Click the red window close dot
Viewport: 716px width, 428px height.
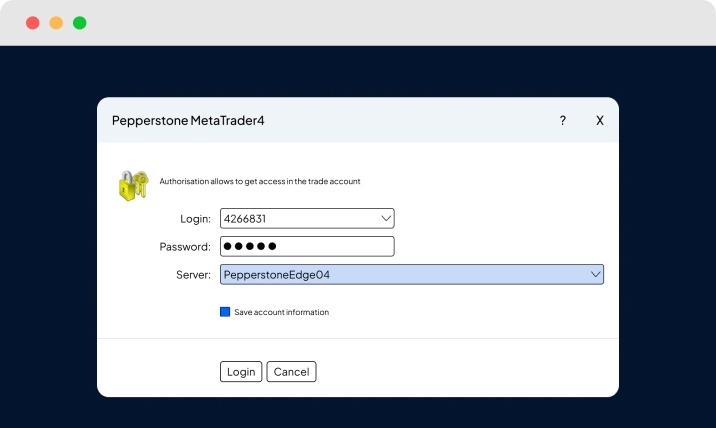(33, 23)
